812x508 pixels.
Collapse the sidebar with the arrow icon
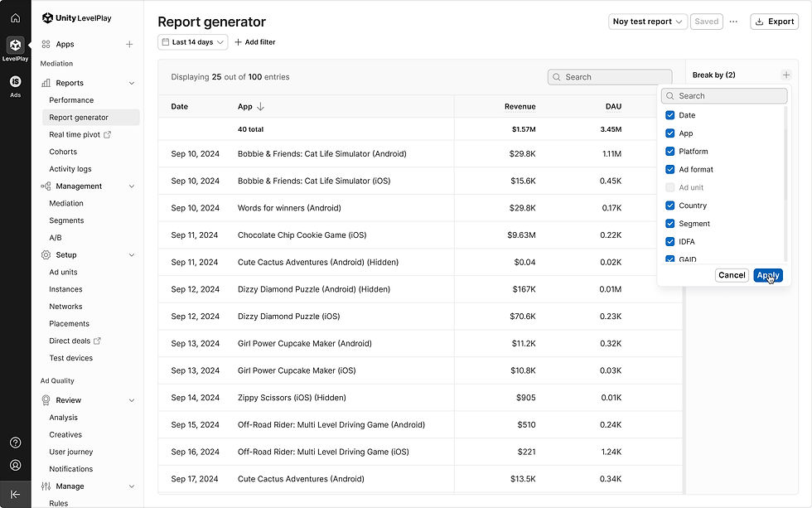(16, 495)
